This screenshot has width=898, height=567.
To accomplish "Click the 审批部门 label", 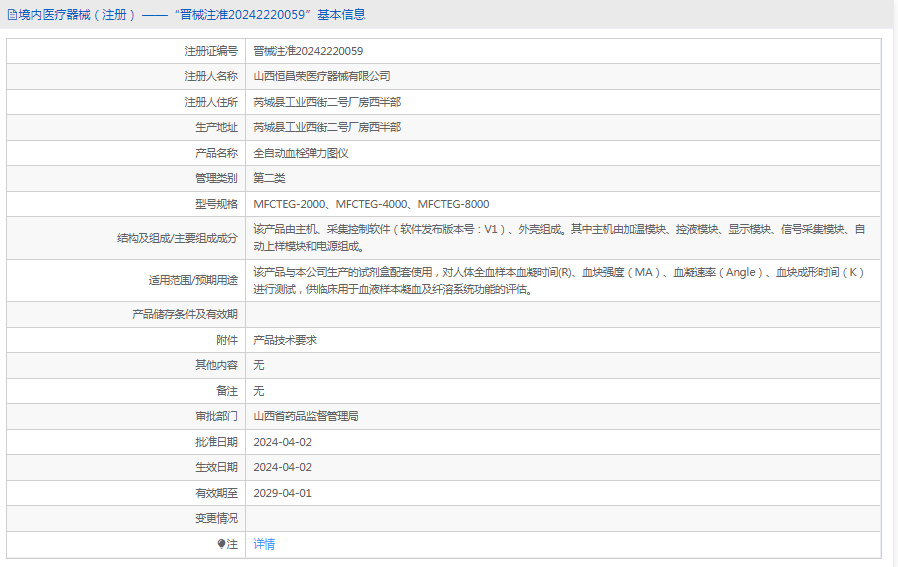I will pos(216,416).
